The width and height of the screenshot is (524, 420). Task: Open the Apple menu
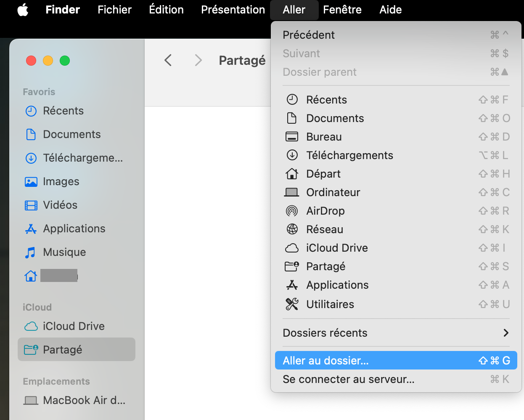tap(23, 10)
